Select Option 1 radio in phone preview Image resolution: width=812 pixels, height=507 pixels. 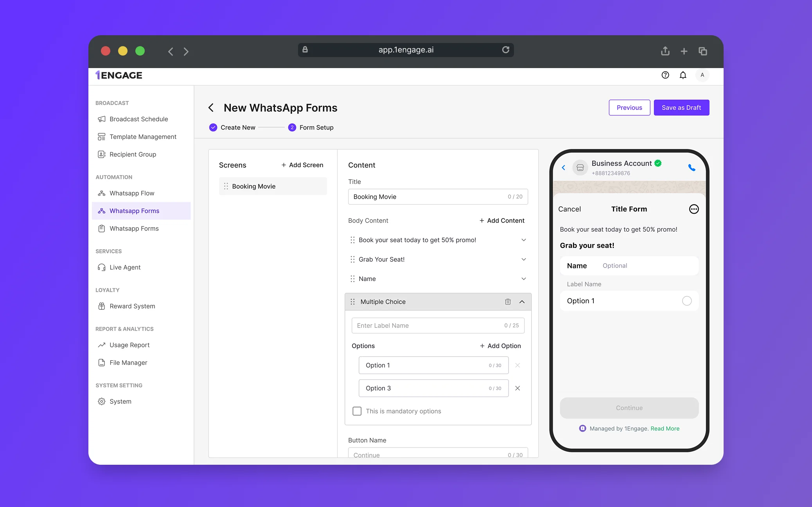686,300
